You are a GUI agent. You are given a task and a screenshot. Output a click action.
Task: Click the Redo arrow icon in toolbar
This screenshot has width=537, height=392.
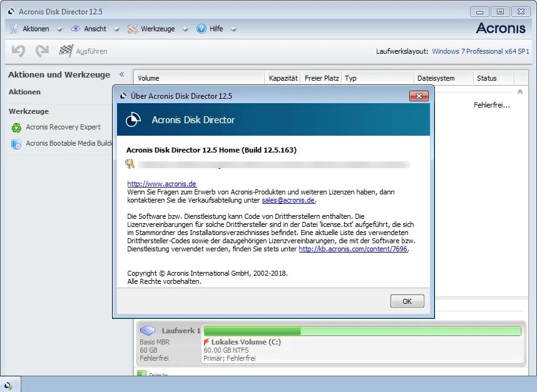pos(42,51)
